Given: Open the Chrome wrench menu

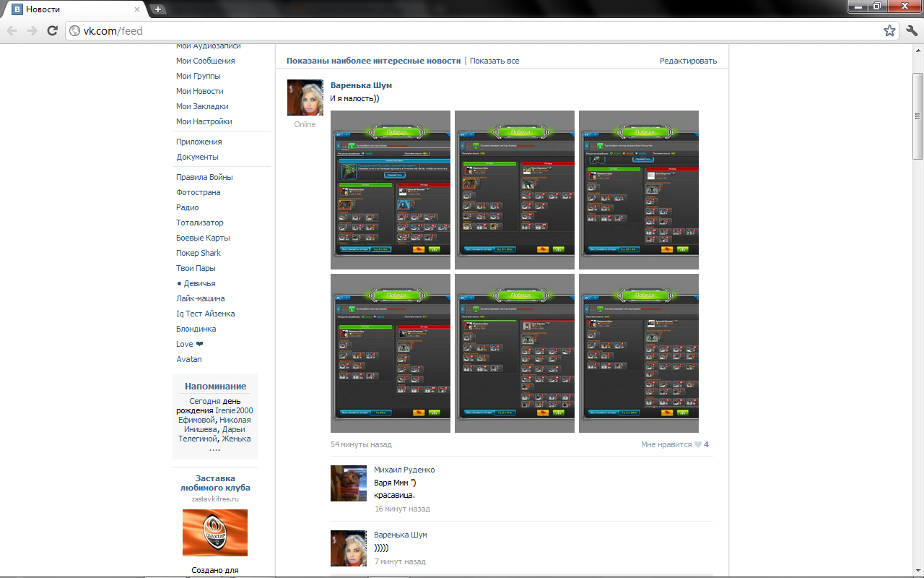Looking at the screenshot, I should [911, 30].
